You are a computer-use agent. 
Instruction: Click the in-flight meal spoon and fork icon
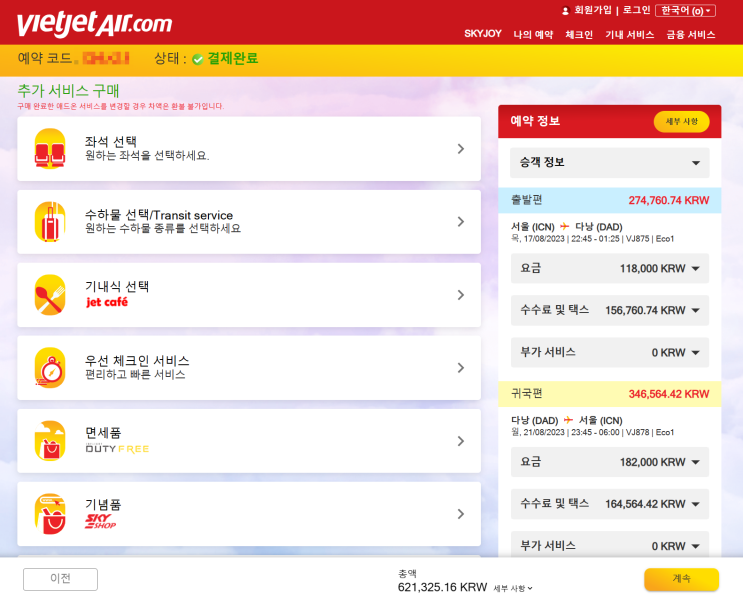coord(50,294)
